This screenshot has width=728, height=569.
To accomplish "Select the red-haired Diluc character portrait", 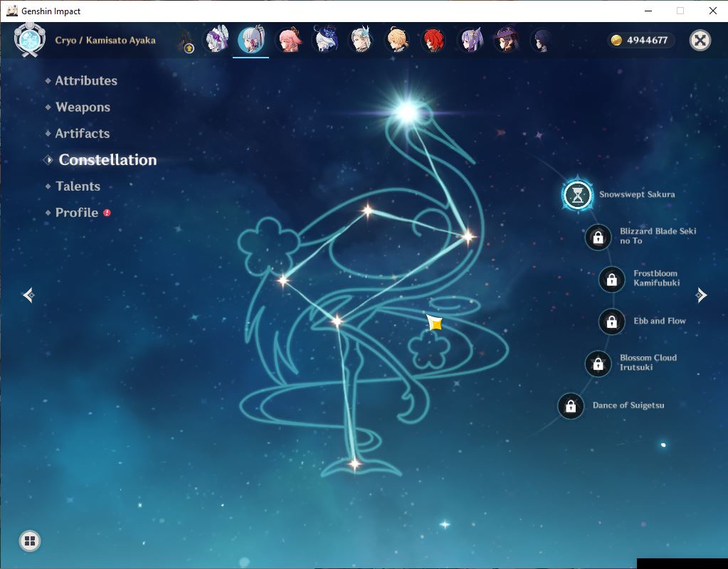I will [x=434, y=40].
